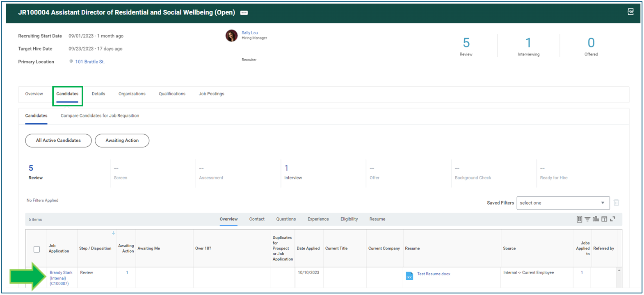644x295 pixels.
Task: Select the Offer stage in the pipeline
Action: tap(375, 173)
